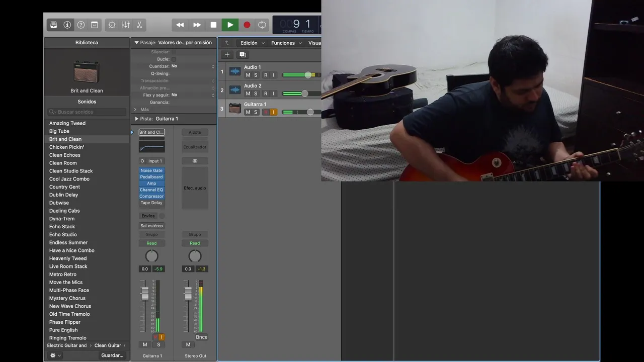
Task: Select the Audio 1 track waveform icon
Action: click(235, 71)
